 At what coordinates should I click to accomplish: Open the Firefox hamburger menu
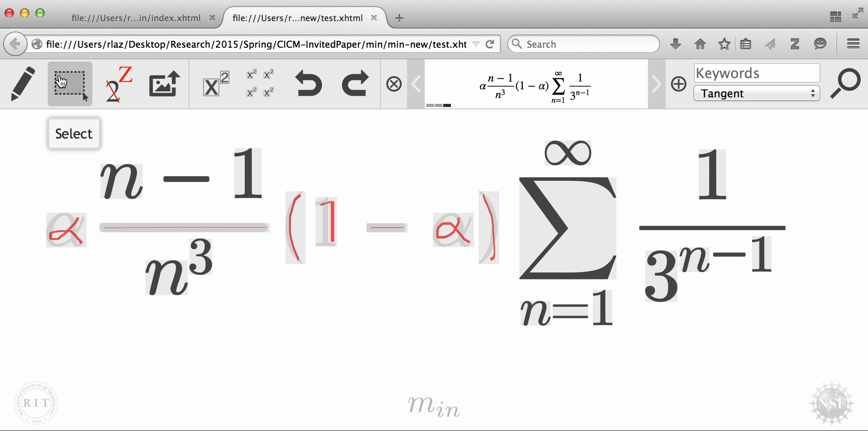click(x=853, y=44)
